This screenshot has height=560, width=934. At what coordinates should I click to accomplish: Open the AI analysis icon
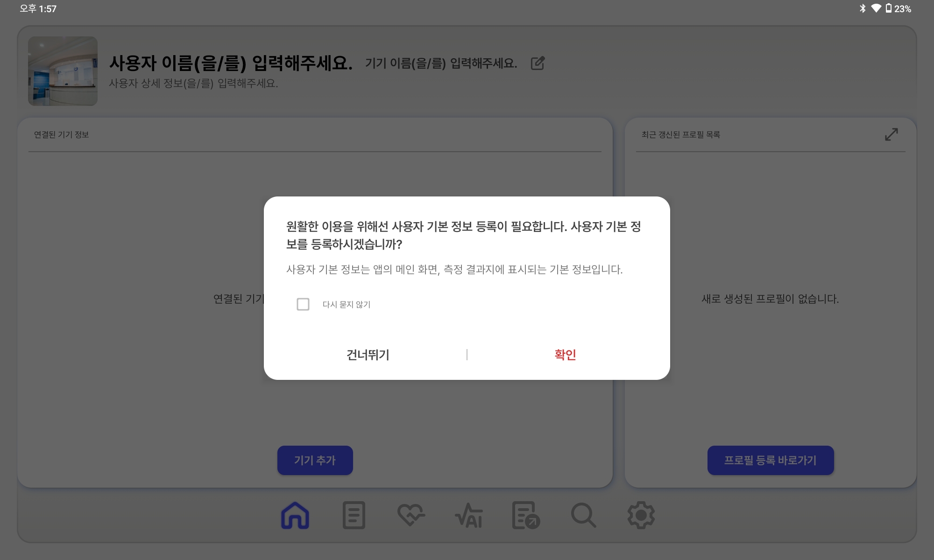click(468, 515)
